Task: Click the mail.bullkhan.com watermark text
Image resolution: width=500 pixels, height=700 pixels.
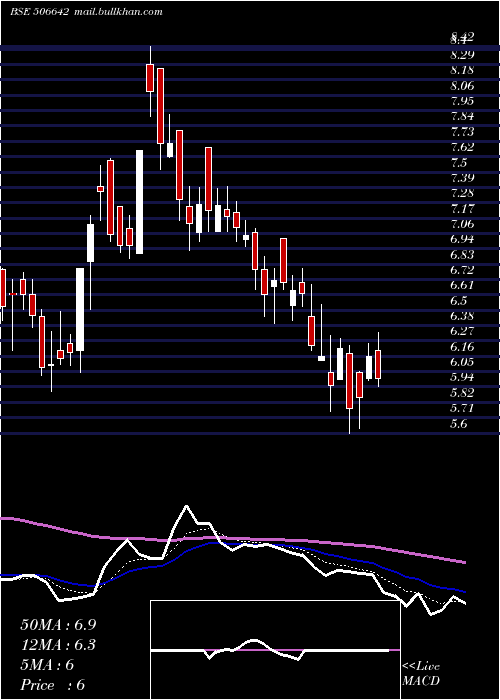Action: (117, 12)
